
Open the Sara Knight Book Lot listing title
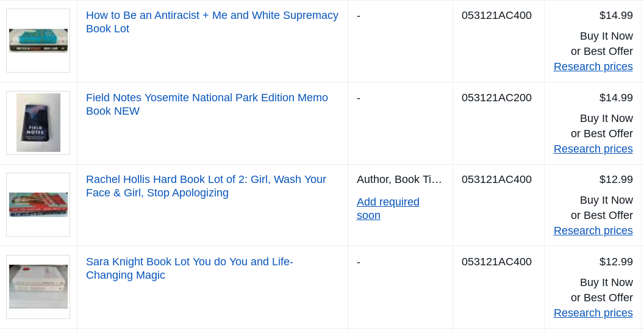click(x=189, y=268)
